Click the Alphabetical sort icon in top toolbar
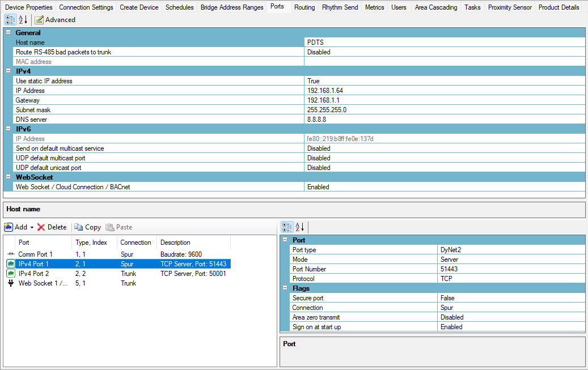This screenshot has width=588, height=370. coord(23,20)
